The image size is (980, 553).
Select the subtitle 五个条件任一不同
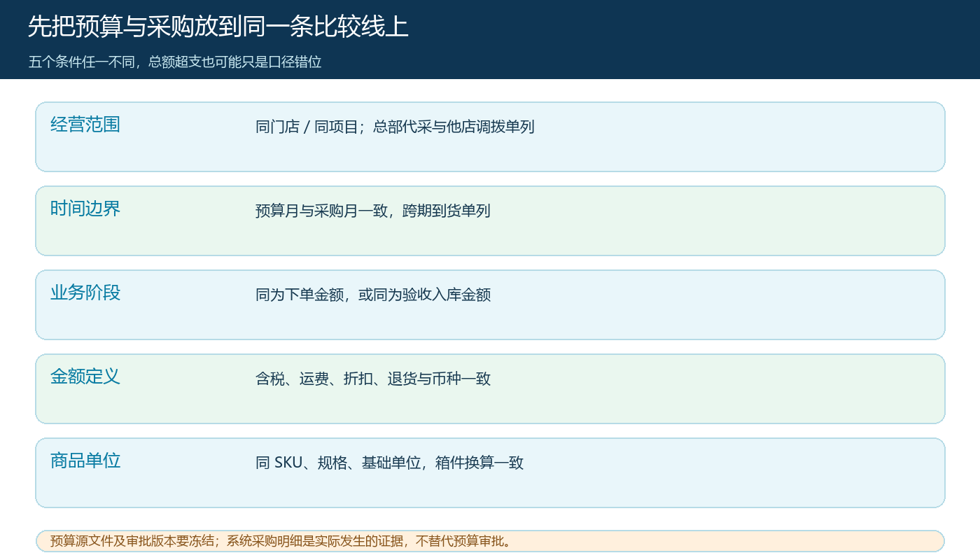click(x=83, y=62)
